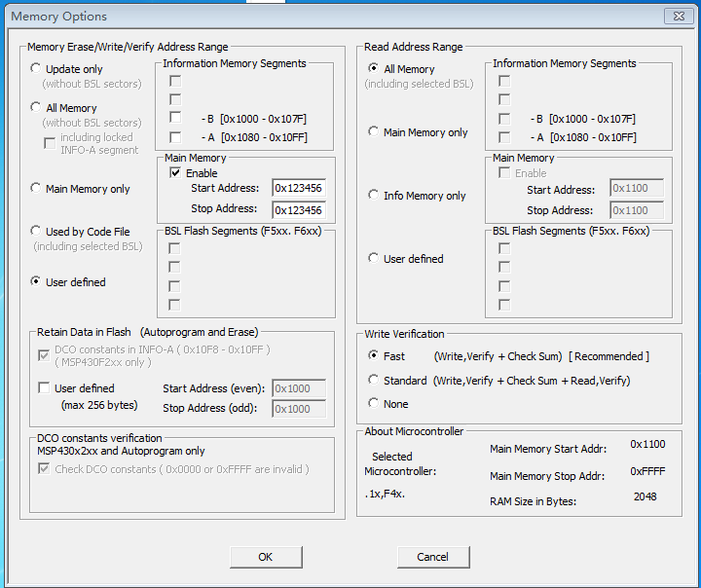Select Main Memory only in Read Address Range
This screenshot has width=701, height=588.
pos(373,131)
